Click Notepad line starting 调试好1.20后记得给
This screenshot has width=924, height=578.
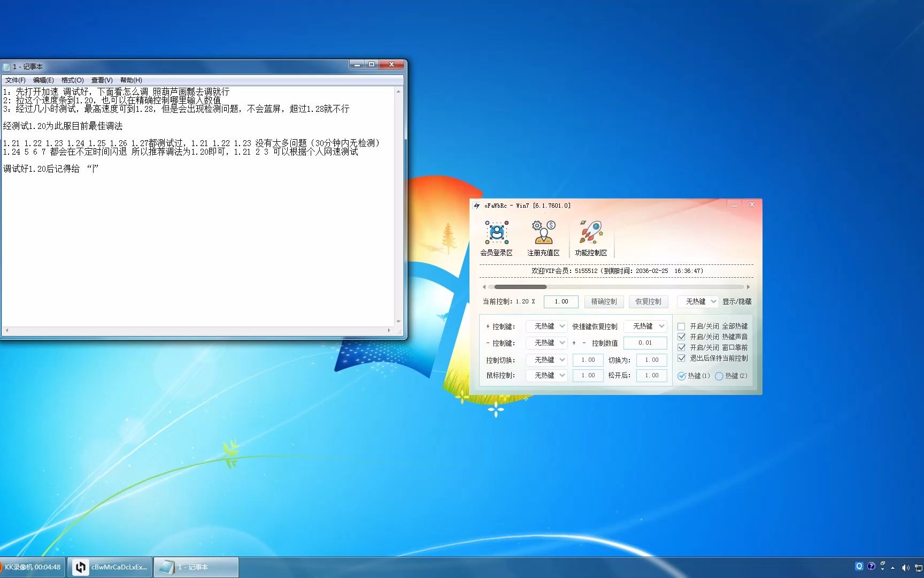pyautogui.click(x=51, y=169)
